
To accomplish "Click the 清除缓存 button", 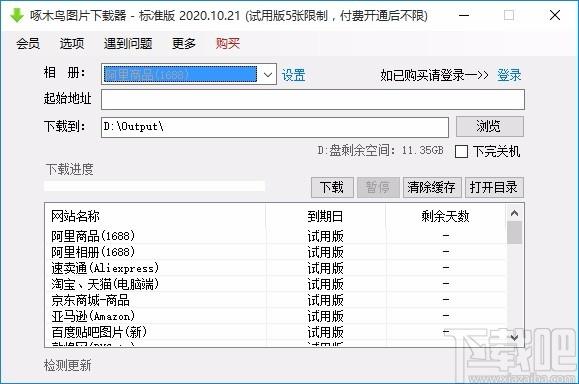I will (432, 187).
